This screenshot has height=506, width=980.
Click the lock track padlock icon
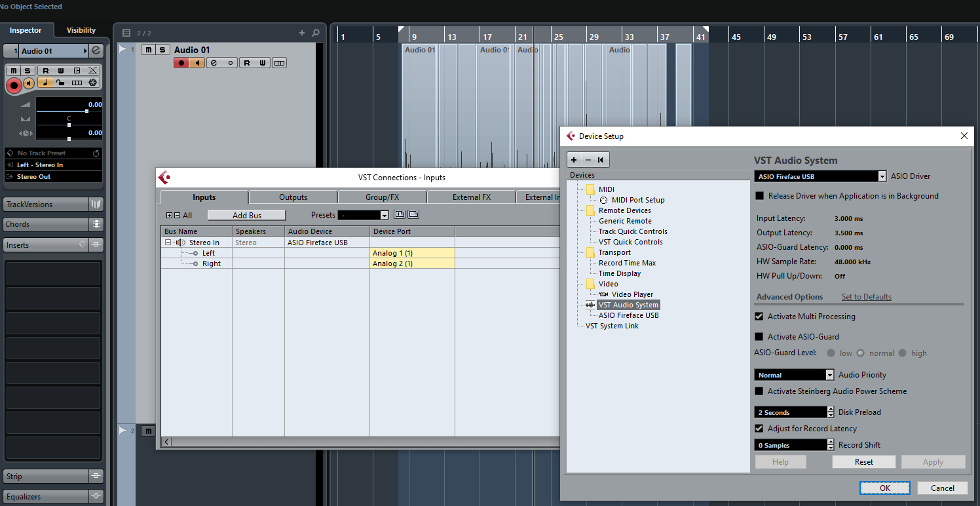[60, 83]
